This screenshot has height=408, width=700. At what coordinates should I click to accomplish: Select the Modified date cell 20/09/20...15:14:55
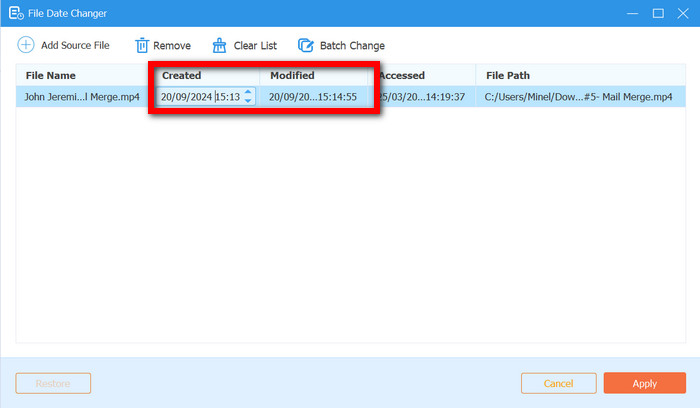click(313, 97)
